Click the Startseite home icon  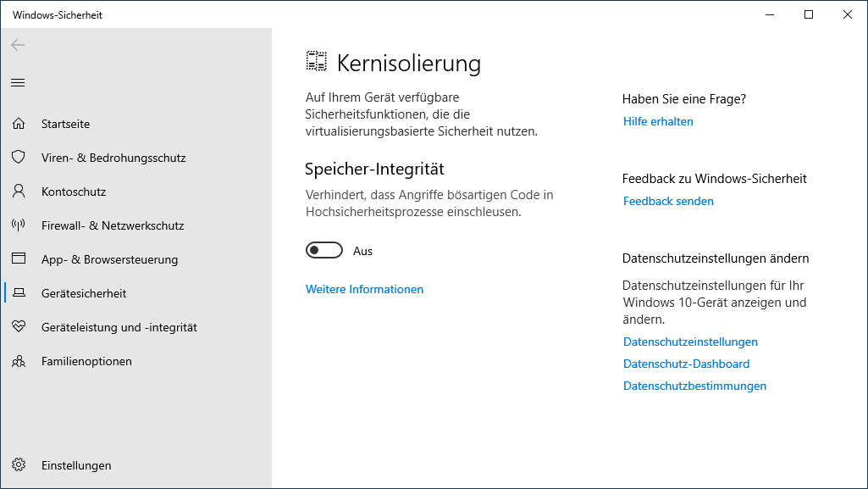click(x=18, y=124)
